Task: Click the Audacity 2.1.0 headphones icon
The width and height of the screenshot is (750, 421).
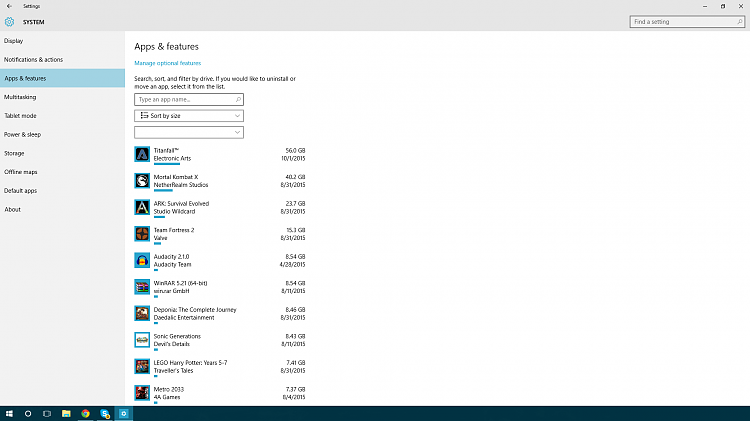Action: point(142,260)
